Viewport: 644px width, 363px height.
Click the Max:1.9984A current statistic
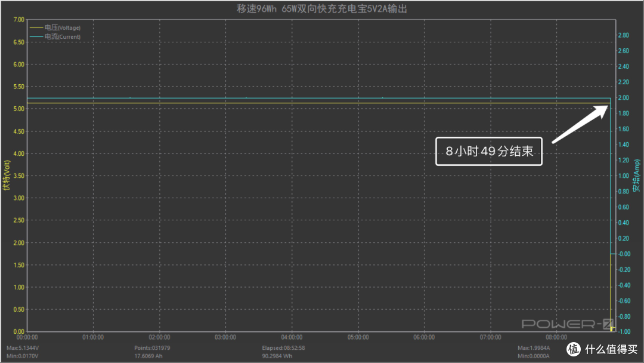pos(534,348)
